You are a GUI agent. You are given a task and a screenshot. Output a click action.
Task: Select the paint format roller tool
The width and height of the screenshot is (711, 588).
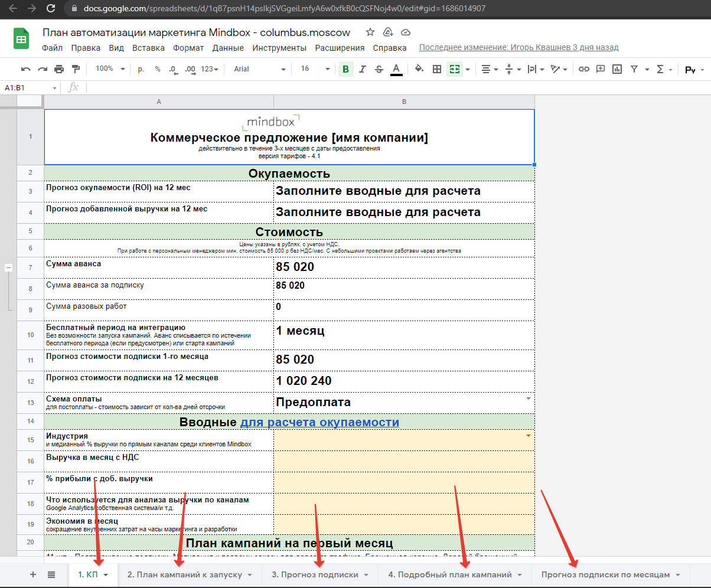tap(76, 69)
